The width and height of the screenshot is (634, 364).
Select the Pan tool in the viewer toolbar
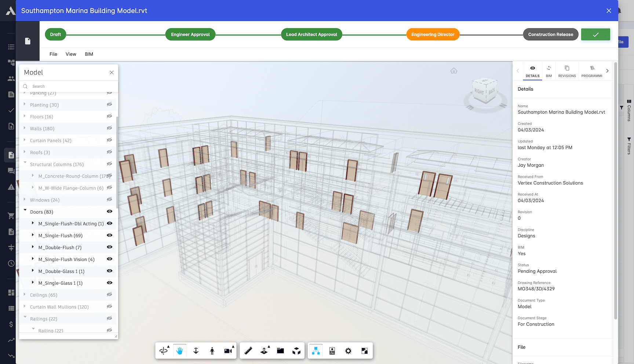(179, 350)
